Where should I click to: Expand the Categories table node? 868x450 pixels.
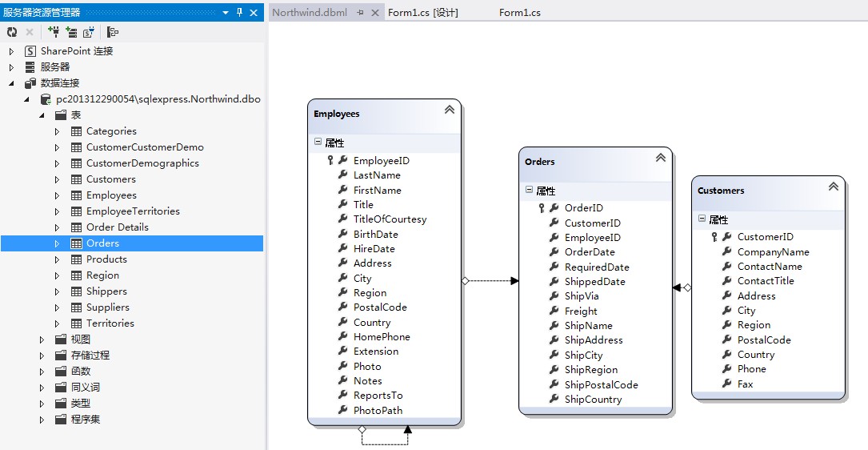(x=57, y=131)
